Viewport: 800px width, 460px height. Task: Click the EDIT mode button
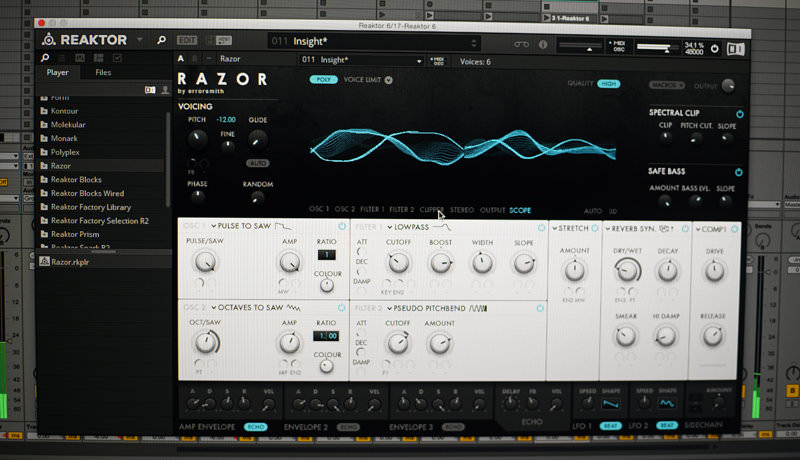coord(187,40)
